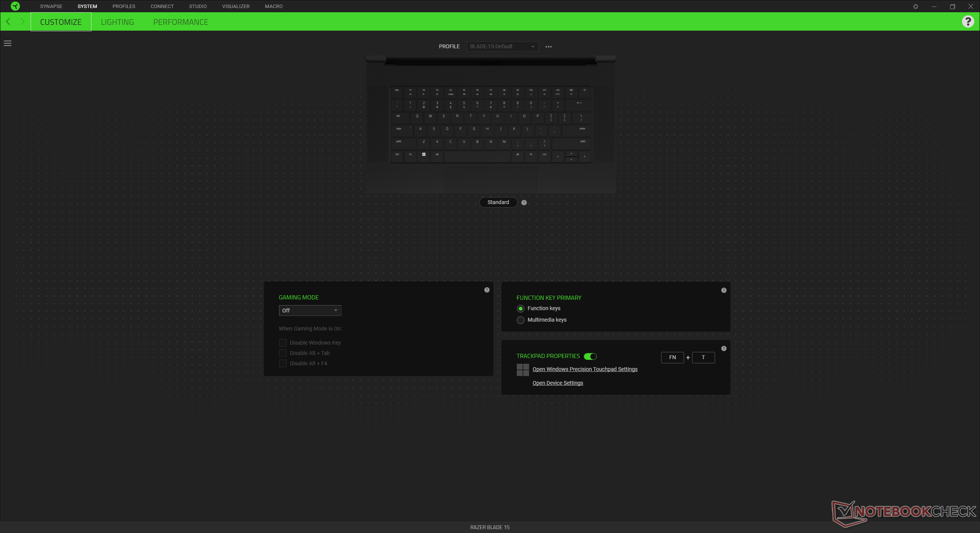Check Disable Alt + Tab box

pyautogui.click(x=283, y=353)
